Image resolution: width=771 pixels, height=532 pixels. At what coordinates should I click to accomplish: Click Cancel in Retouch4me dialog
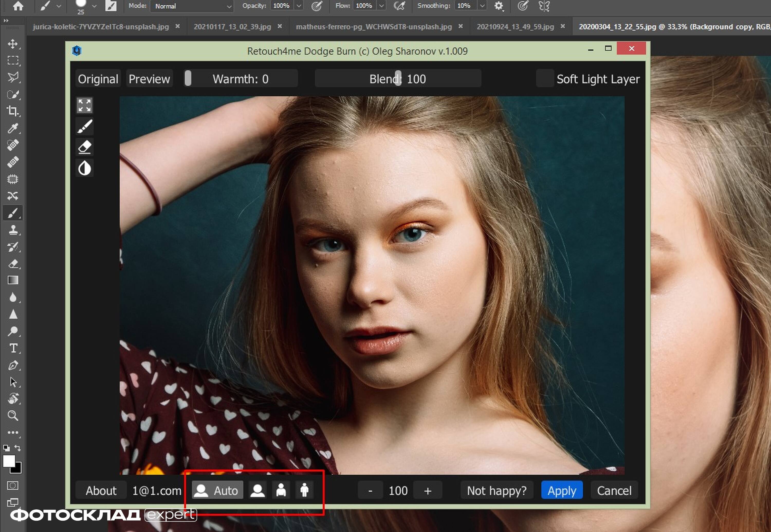pos(614,490)
